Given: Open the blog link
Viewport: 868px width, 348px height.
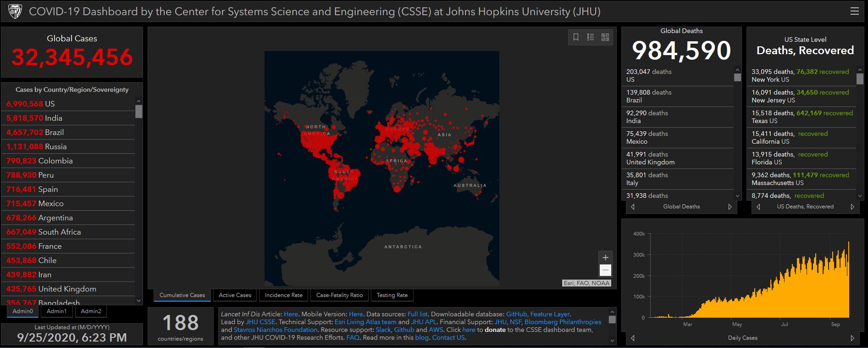Looking at the screenshot, I should (x=421, y=337).
